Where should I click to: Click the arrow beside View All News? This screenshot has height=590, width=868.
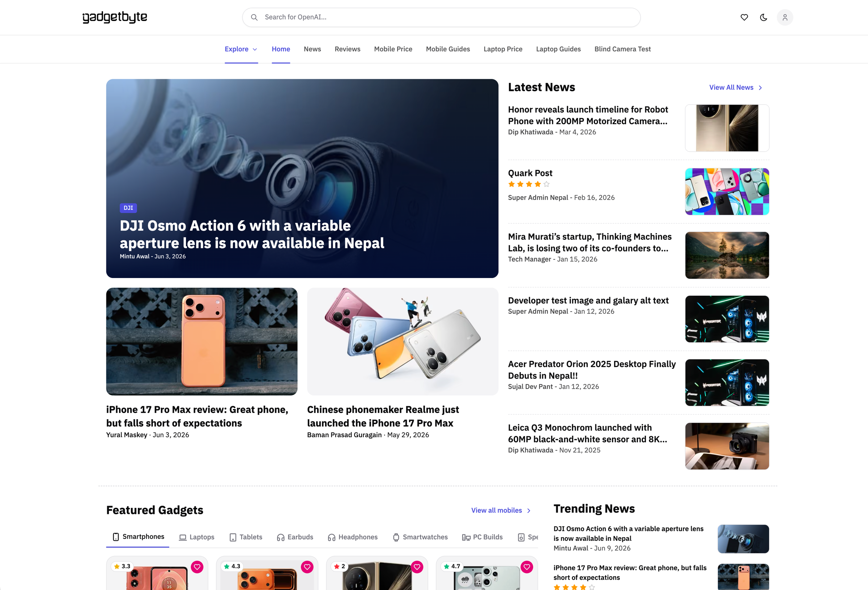tap(760, 88)
